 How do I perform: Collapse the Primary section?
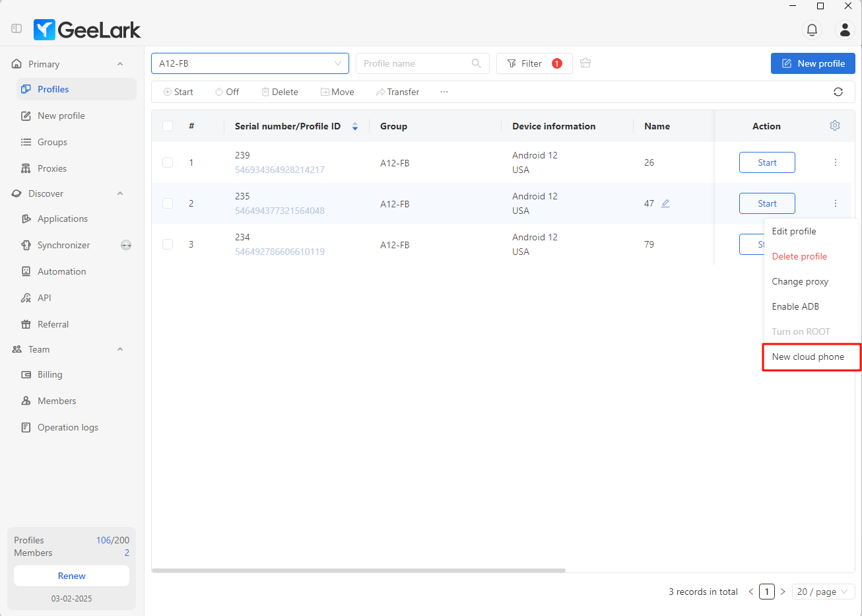[x=120, y=64]
